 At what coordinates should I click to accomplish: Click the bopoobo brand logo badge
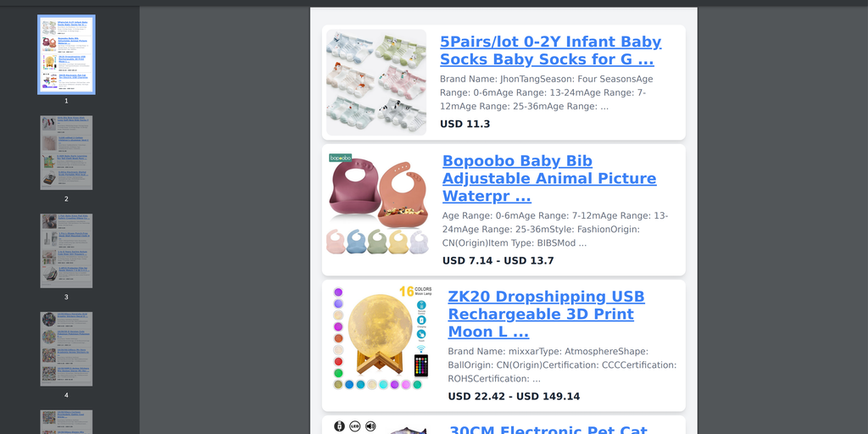[341, 158]
